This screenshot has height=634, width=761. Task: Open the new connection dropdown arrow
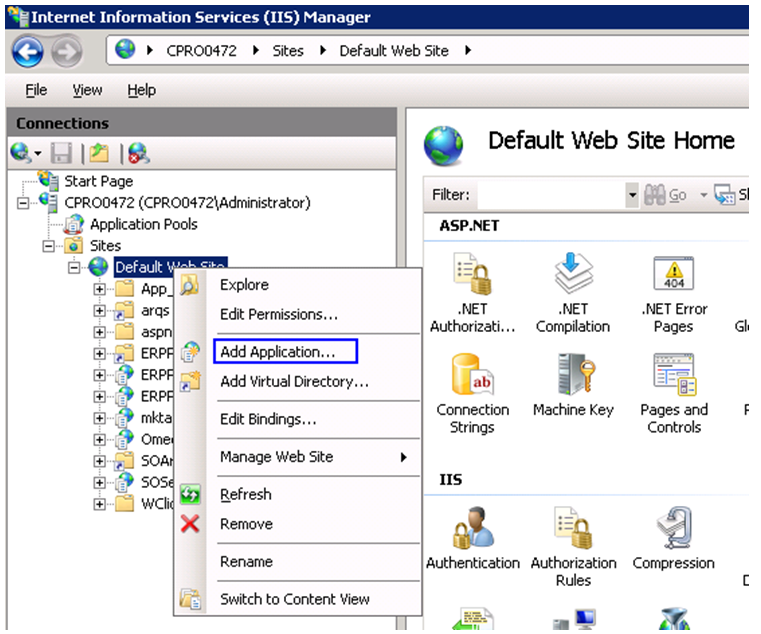point(38,153)
